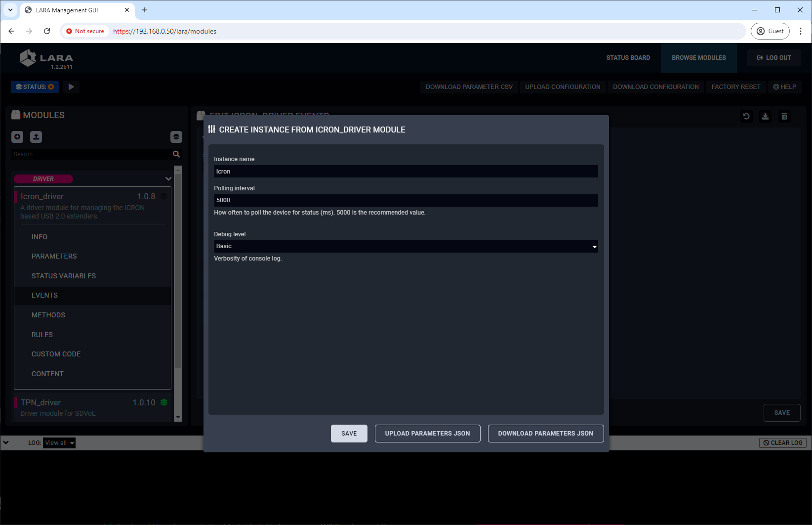
Task: Select Parameters under Icron_driver
Action: coord(54,256)
